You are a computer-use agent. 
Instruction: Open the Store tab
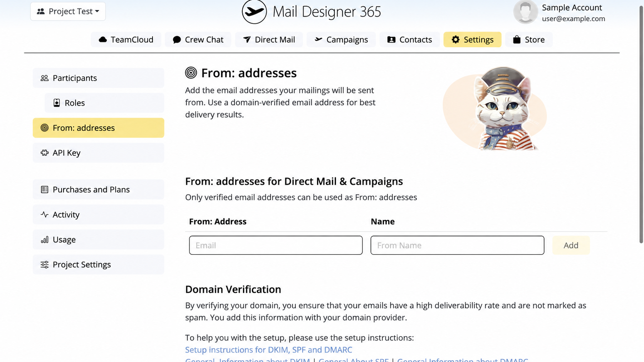tap(529, 40)
